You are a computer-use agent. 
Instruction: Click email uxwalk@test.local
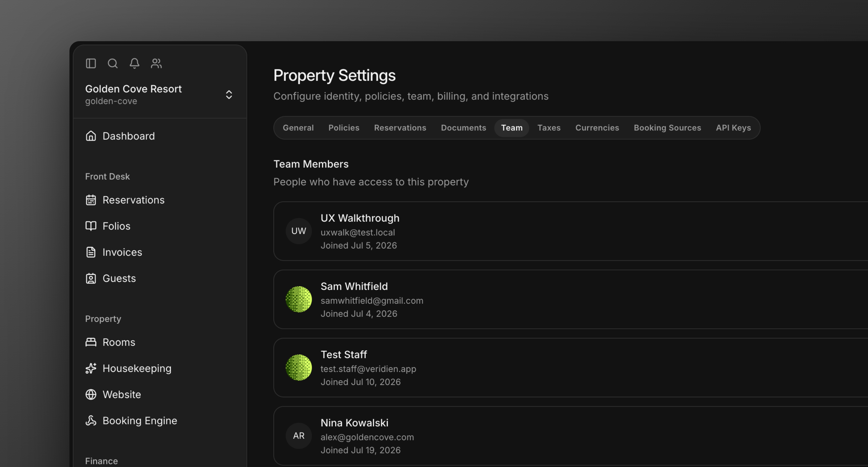click(x=357, y=233)
